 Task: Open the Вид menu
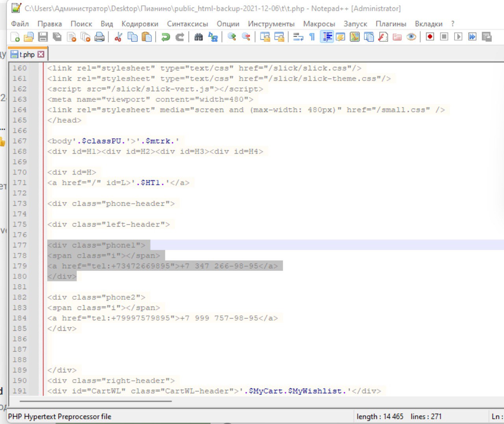[107, 24]
